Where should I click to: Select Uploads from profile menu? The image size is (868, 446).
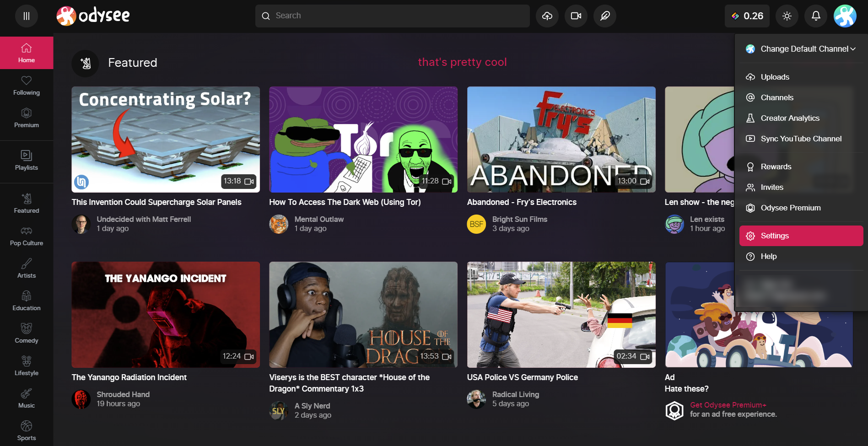click(801, 77)
